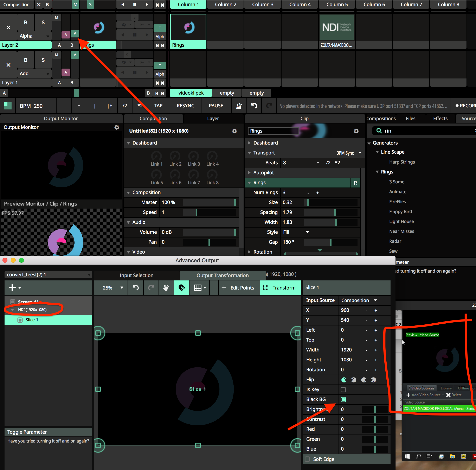
Task: Click the plus icon to add a screen
Action: (12, 287)
